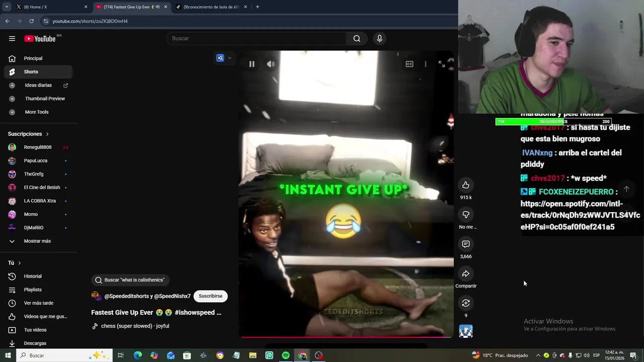
Task: Open the notification center icon
Action: [x=633, y=355]
